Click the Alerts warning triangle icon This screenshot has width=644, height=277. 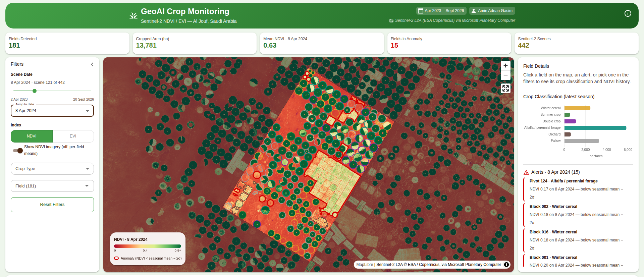526,172
